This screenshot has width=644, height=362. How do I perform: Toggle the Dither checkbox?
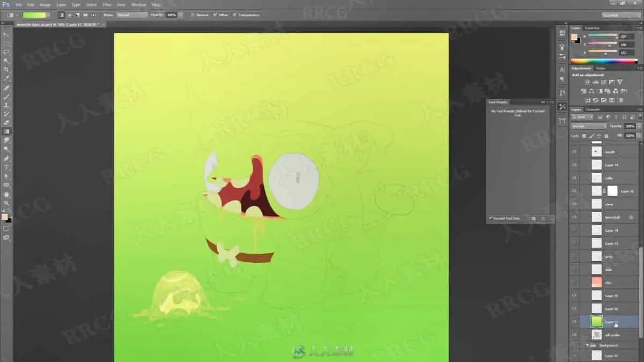pyautogui.click(x=216, y=15)
